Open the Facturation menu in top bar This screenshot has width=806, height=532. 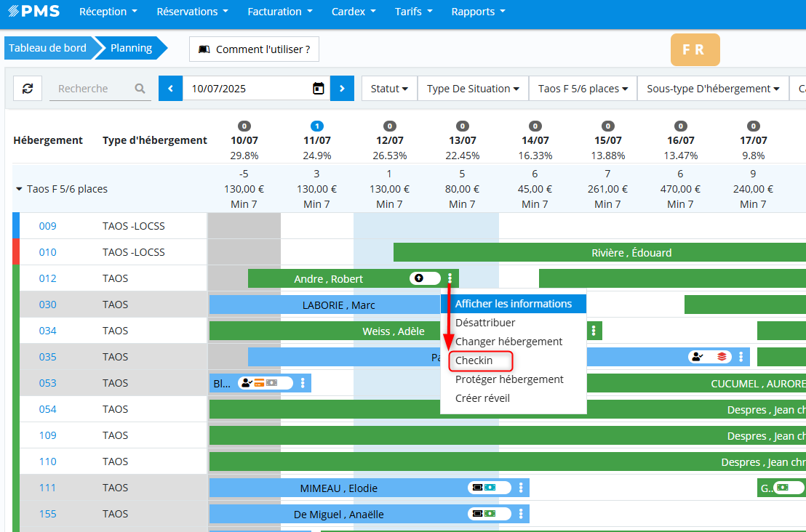pyautogui.click(x=280, y=12)
